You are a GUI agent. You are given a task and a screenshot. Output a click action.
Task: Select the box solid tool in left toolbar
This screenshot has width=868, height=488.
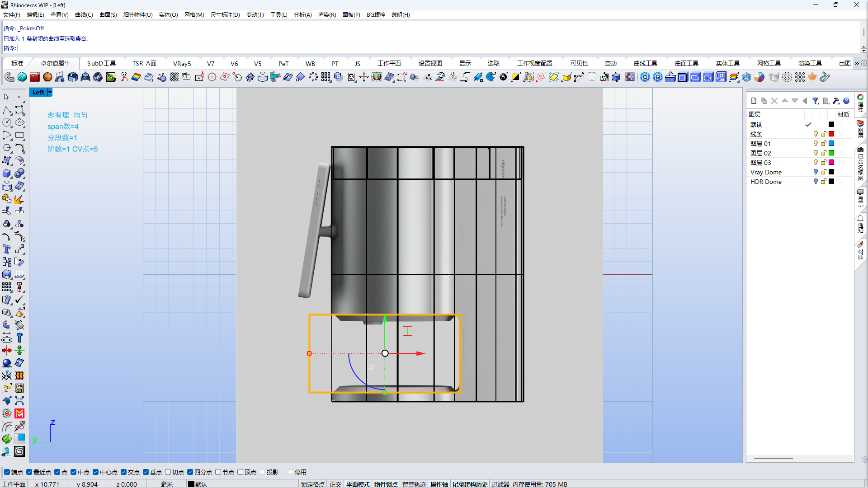6,174
